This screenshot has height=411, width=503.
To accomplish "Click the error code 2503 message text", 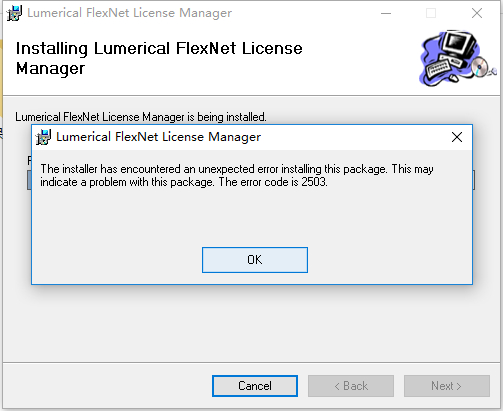I will 237,176.
